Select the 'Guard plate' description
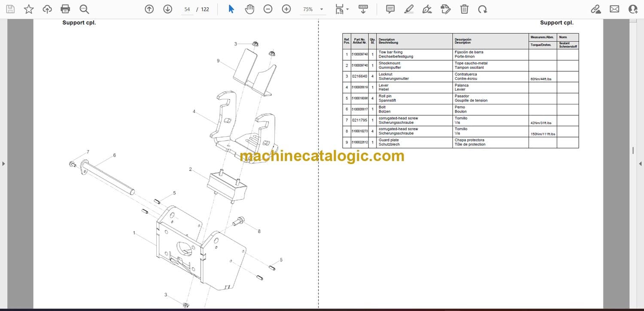The height and width of the screenshot is (311, 644). click(389, 140)
